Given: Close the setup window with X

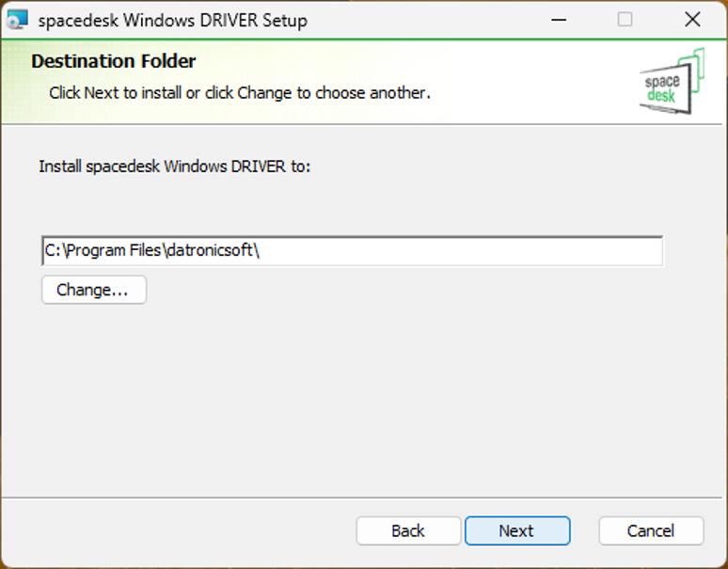Looking at the screenshot, I should pyautogui.click(x=692, y=20).
